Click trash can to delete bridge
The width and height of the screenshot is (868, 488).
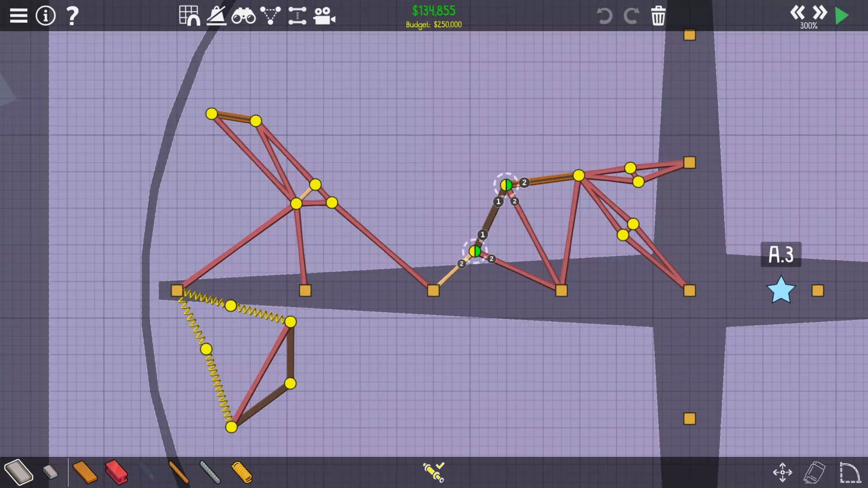tap(658, 16)
